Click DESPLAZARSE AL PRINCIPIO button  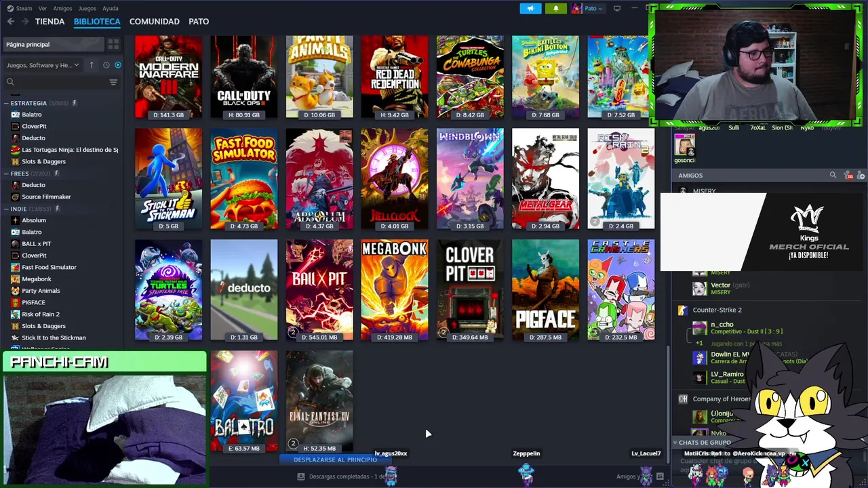pos(335,460)
